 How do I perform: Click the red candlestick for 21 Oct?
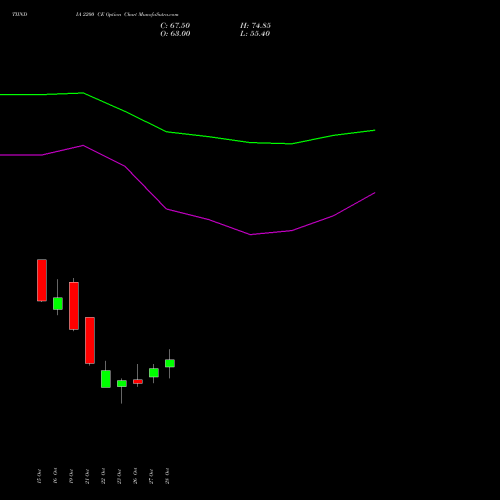coord(90,340)
